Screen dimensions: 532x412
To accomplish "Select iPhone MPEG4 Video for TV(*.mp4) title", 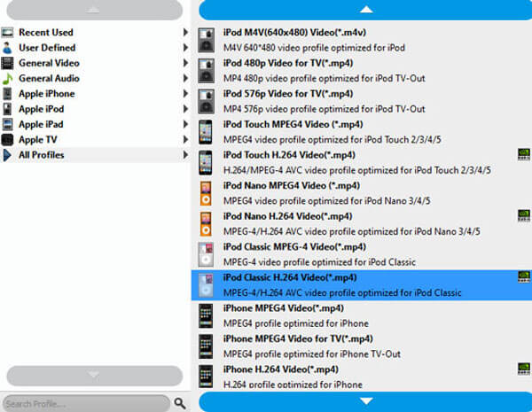I will 298,338.
